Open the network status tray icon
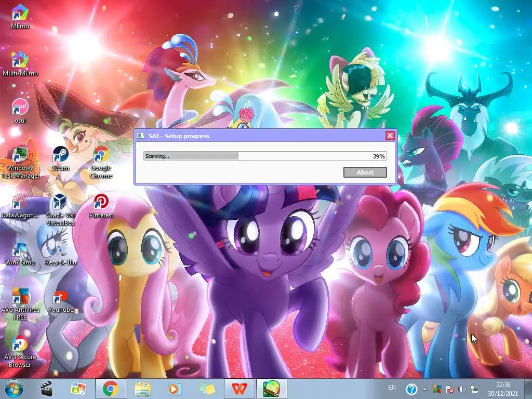532x399 pixels. 475,389
